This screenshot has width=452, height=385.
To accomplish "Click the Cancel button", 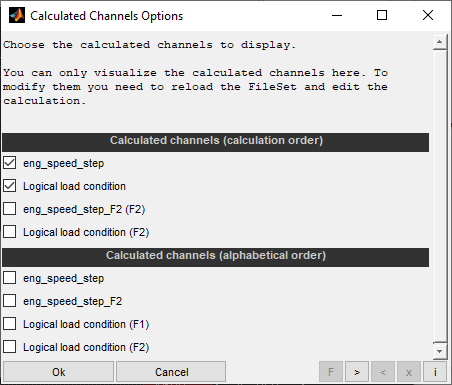I will 171,372.
